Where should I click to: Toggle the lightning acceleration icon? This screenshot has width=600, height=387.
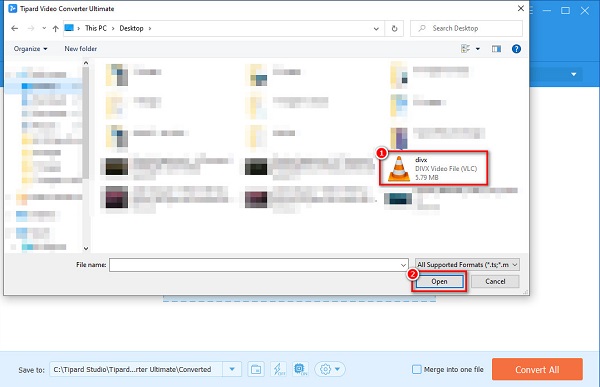coord(278,369)
